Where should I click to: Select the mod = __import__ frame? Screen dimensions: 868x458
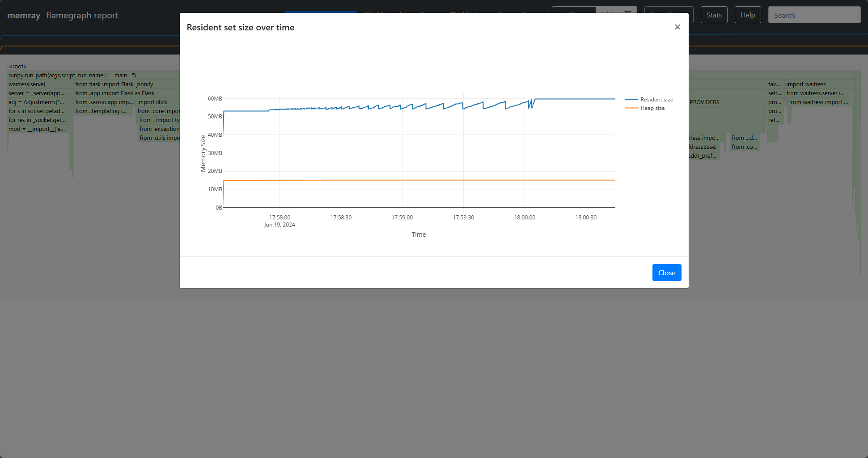(38, 129)
